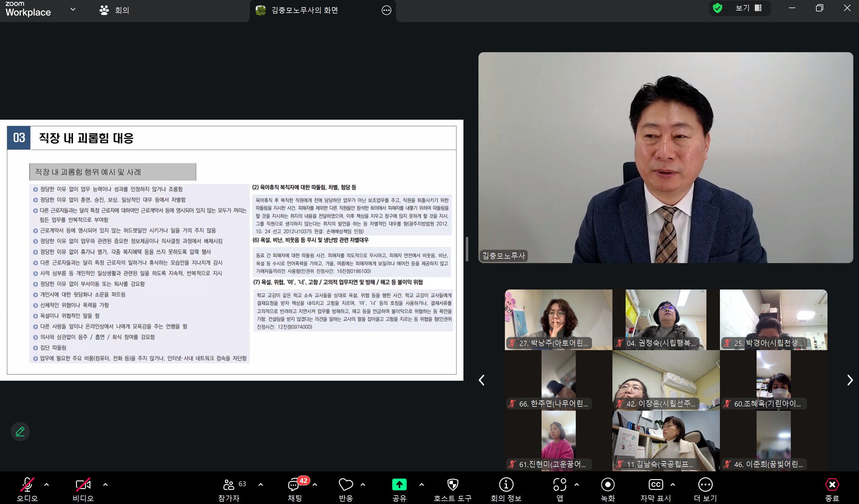Open the 공유 share options chevron
The image size is (859, 504).
[x=421, y=484]
